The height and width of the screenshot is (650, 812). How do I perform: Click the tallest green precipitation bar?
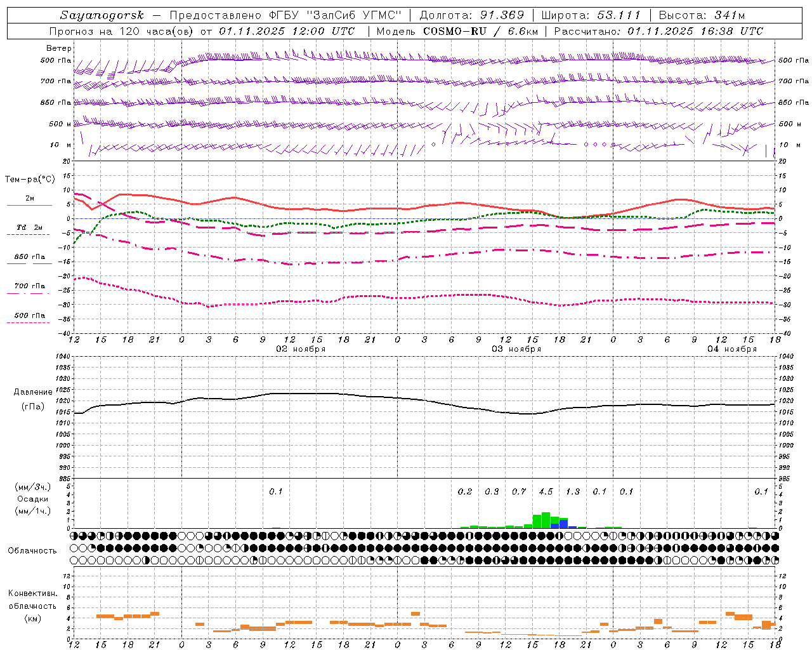tap(546, 521)
